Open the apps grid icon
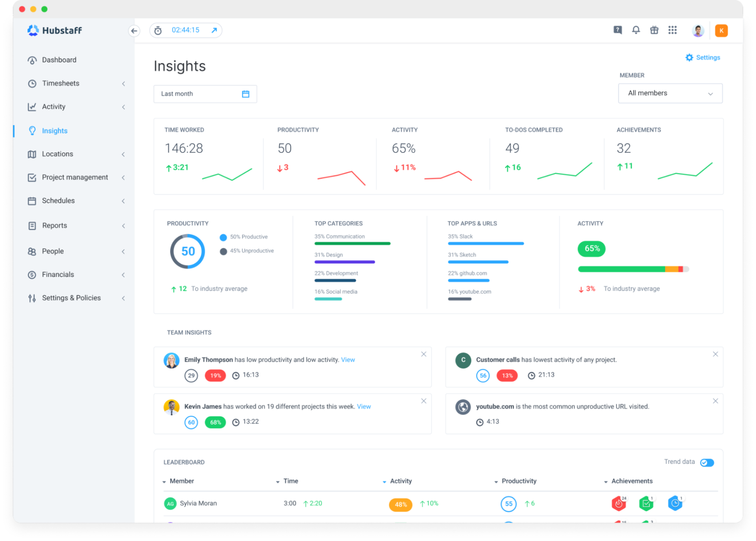This screenshot has height=541, width=756. pyautogui.click(x=673, y=30)
